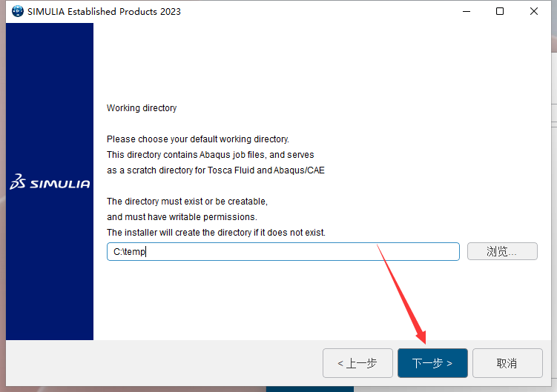Viewport: 557px width, 392px height.
Task: Click 'Please choose your default working directory.' text
Action: (198, 139)
